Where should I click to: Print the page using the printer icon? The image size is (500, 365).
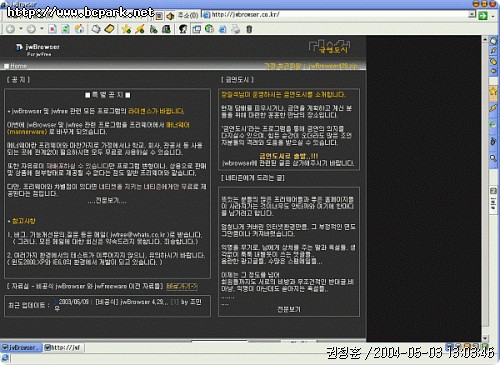[236, 29]
